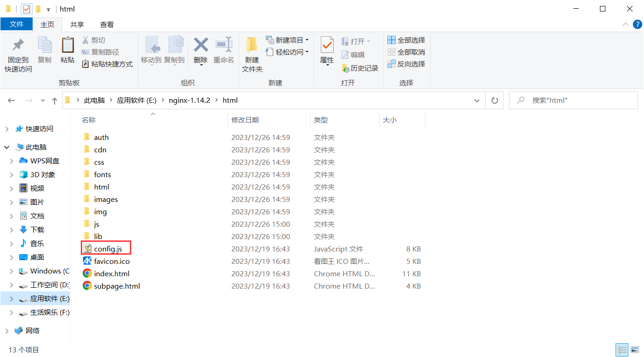Open the ribbon Help question mark icon
Viewport: 644px width, 357px height.
pyautogui.click(x=637, y=24)
